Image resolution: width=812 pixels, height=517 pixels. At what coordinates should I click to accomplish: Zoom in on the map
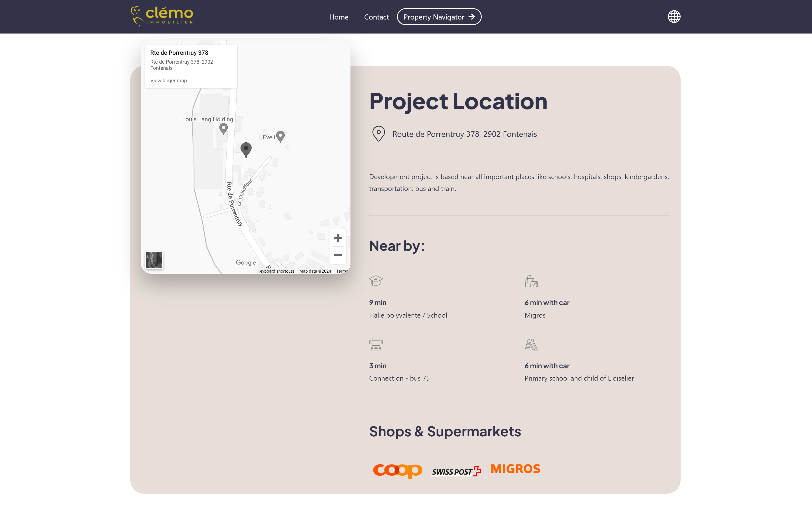(338, 238)
